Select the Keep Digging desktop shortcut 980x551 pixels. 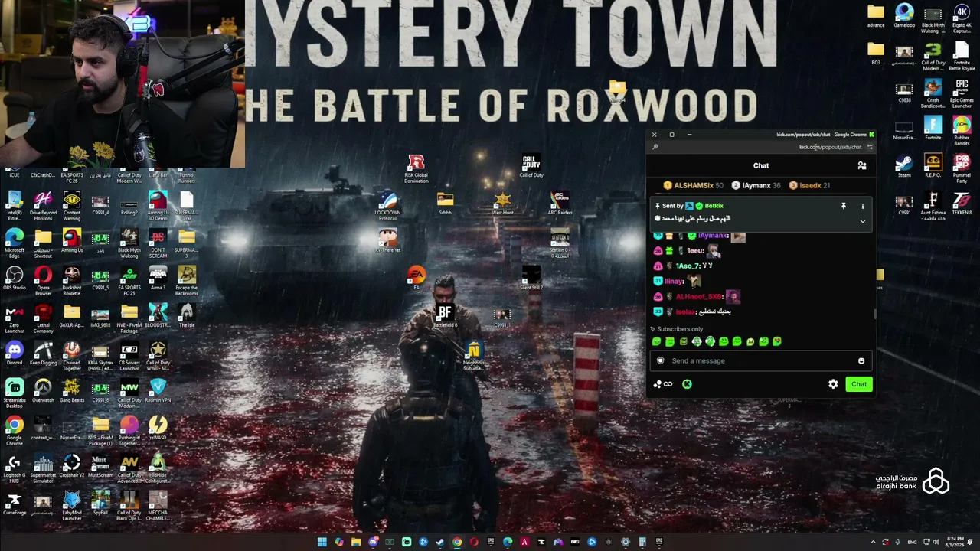pyautogui.click(x=43, y=353)
